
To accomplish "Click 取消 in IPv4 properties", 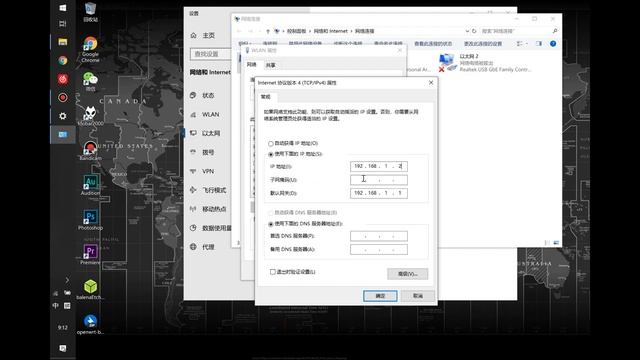I will (x=418, y=296).
